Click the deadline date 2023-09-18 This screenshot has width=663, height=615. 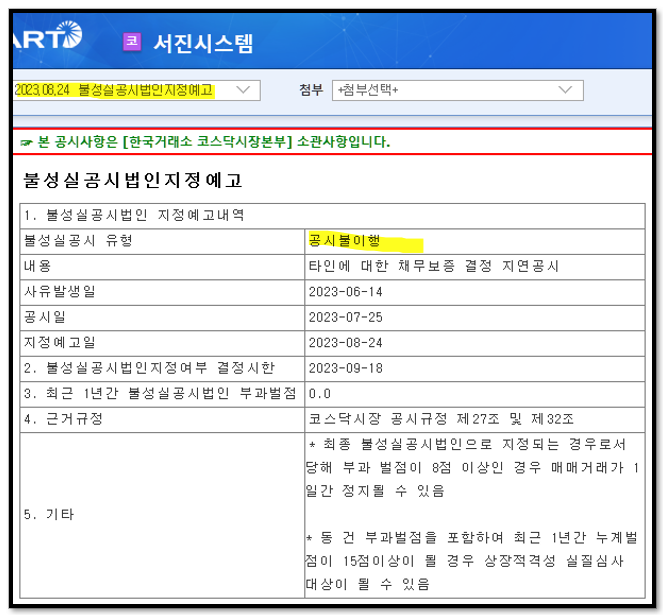(x=345, y=368)
